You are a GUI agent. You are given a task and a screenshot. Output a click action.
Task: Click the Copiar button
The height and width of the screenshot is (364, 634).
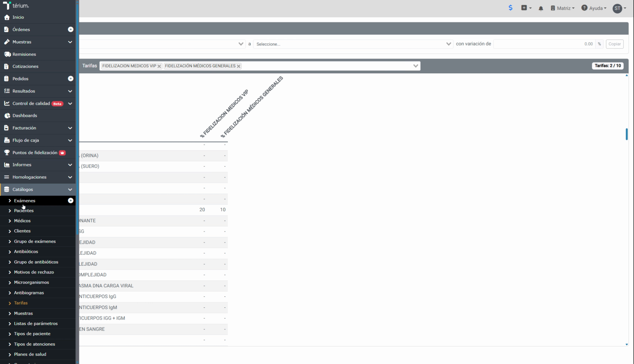[x=614, y=44]
